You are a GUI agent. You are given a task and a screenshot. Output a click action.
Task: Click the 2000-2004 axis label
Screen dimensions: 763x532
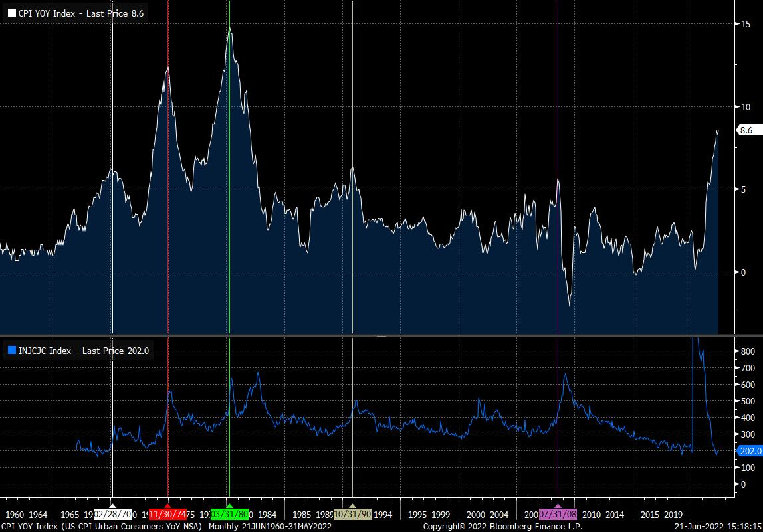[x=487, y=515]
